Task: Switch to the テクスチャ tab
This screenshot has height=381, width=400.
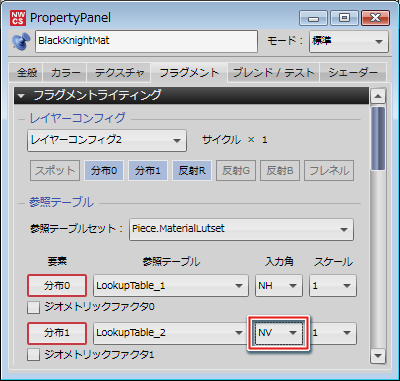Action: pos(119,73)
